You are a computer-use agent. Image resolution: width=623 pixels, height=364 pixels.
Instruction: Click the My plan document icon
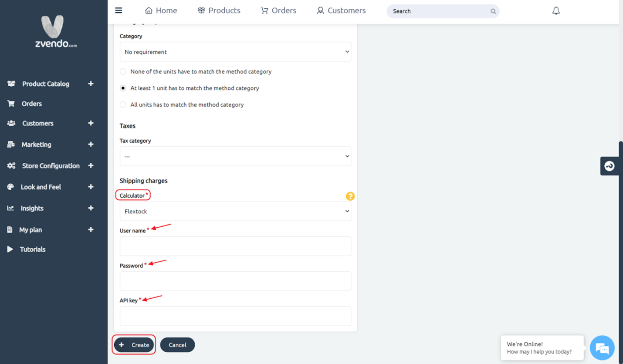point(10,229)
